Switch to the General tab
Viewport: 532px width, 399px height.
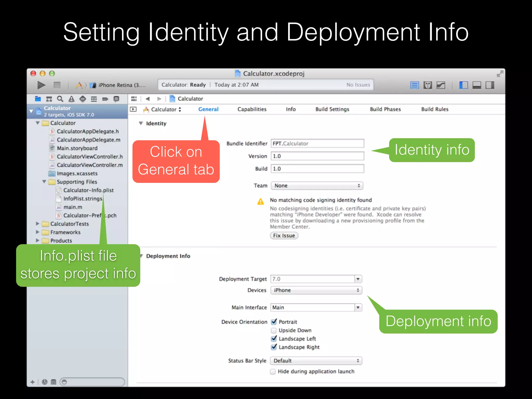click(x=208, y=109)
